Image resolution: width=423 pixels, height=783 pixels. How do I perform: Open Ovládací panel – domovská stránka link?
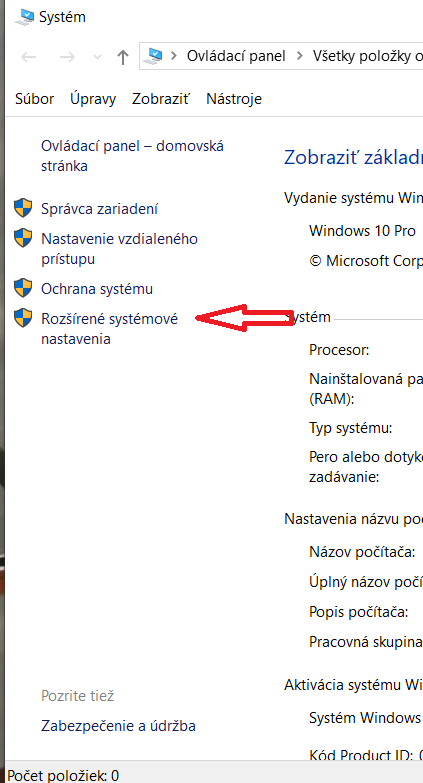click(132, 156)
